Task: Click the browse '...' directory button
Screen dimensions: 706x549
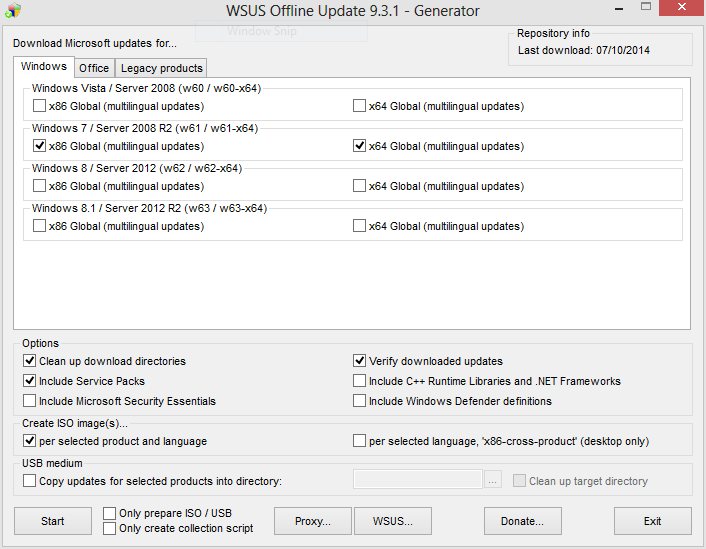Action: click(x=493, y=480)
